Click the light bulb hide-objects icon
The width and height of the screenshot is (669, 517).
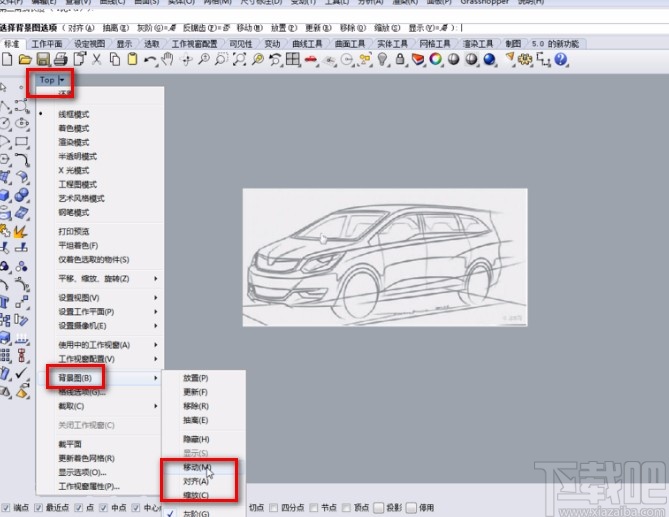click(383, 60)
